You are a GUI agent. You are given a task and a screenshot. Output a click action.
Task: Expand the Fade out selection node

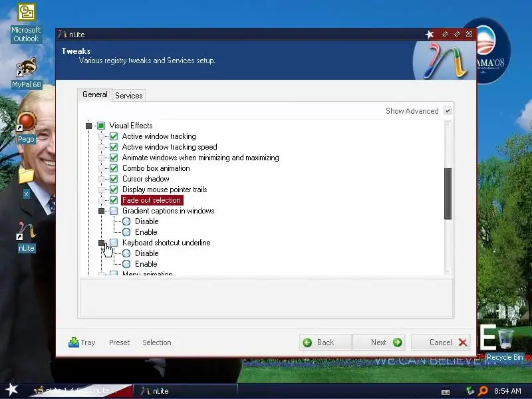[x=101, y=200]
